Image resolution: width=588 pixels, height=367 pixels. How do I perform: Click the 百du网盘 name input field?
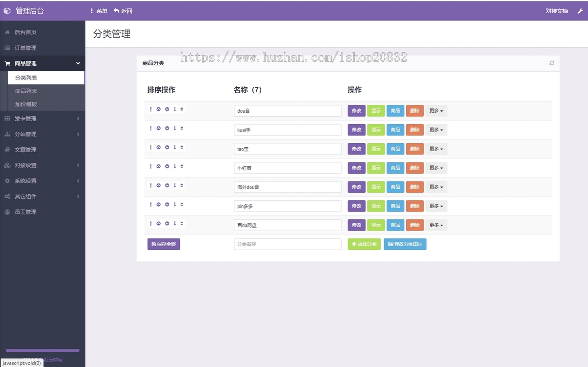click(288, 225)
